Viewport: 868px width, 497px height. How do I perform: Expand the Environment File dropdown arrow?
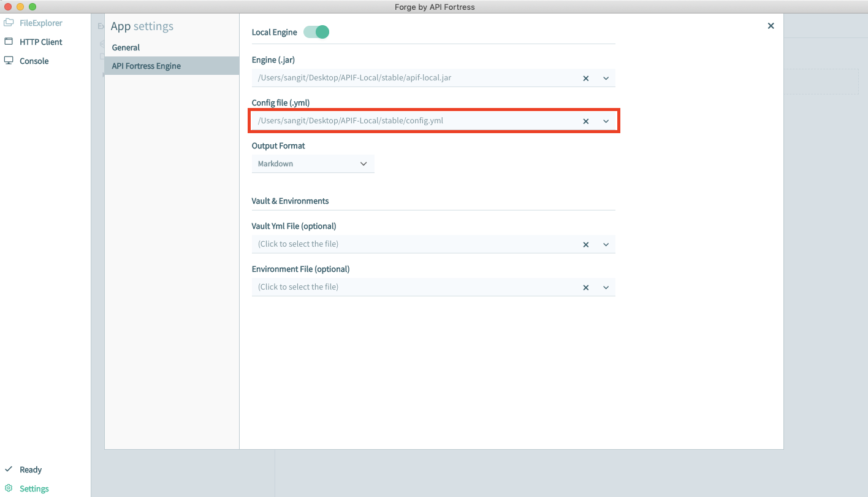(x=606, y=288)
